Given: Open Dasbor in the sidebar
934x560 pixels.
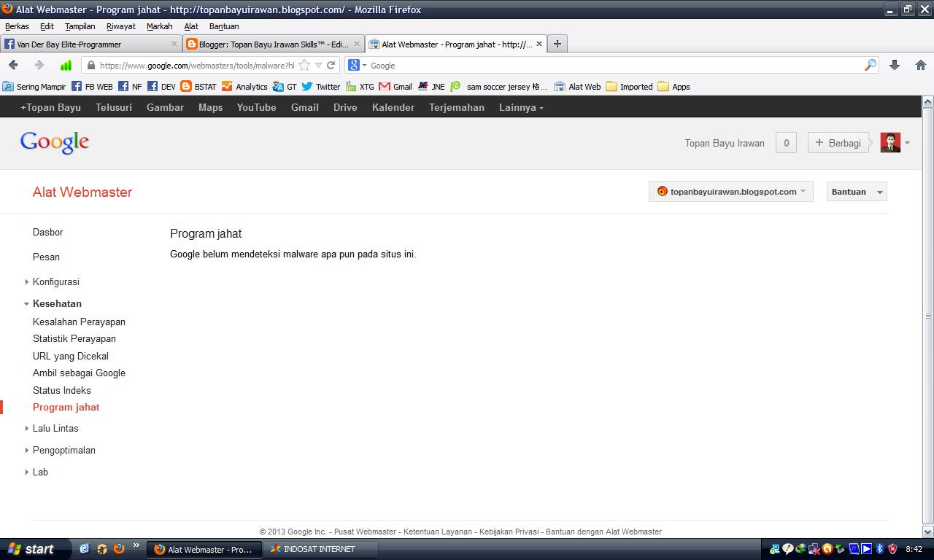Looking at the screenshot, I should point(48,232).
